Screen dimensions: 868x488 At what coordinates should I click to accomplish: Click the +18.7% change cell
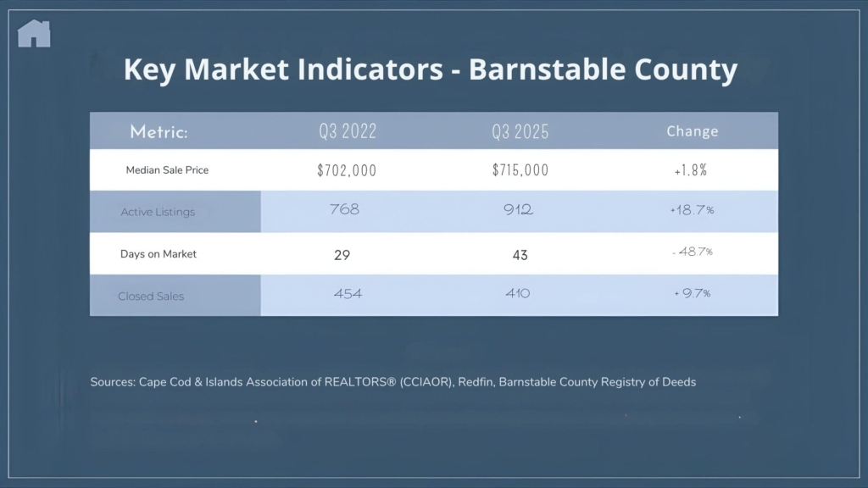[x=692, y=210]
